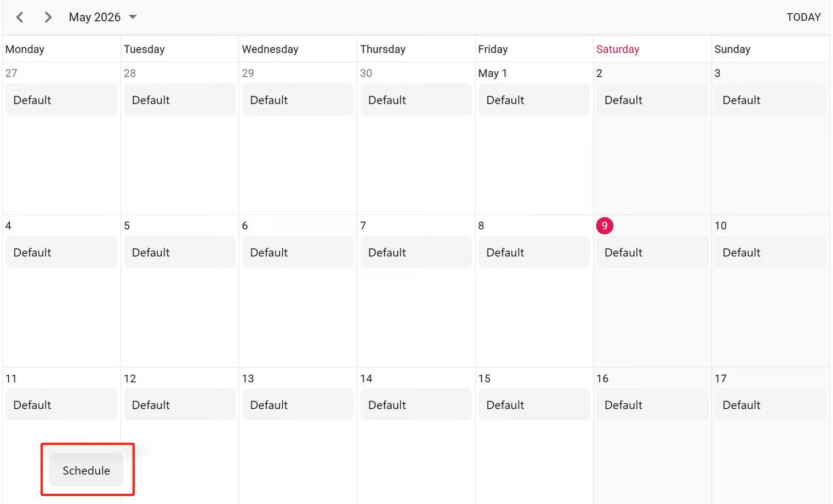
Task: Select the highlighted date 9 circle
Action: tap(604, 226)
